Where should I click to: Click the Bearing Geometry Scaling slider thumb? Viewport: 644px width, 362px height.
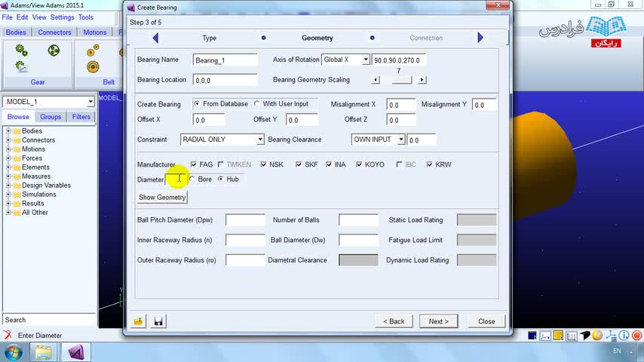pos(402,80)
